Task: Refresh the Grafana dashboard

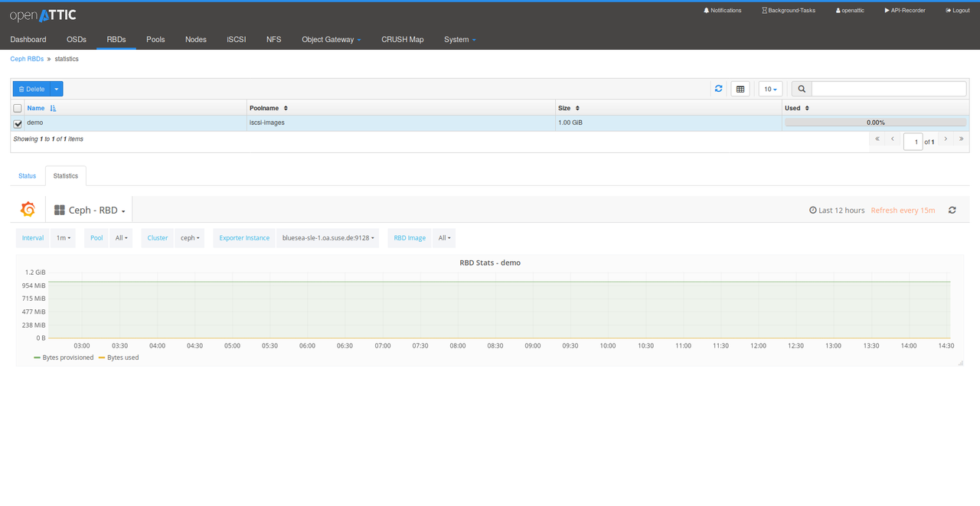Action: (x=952, y=210)
